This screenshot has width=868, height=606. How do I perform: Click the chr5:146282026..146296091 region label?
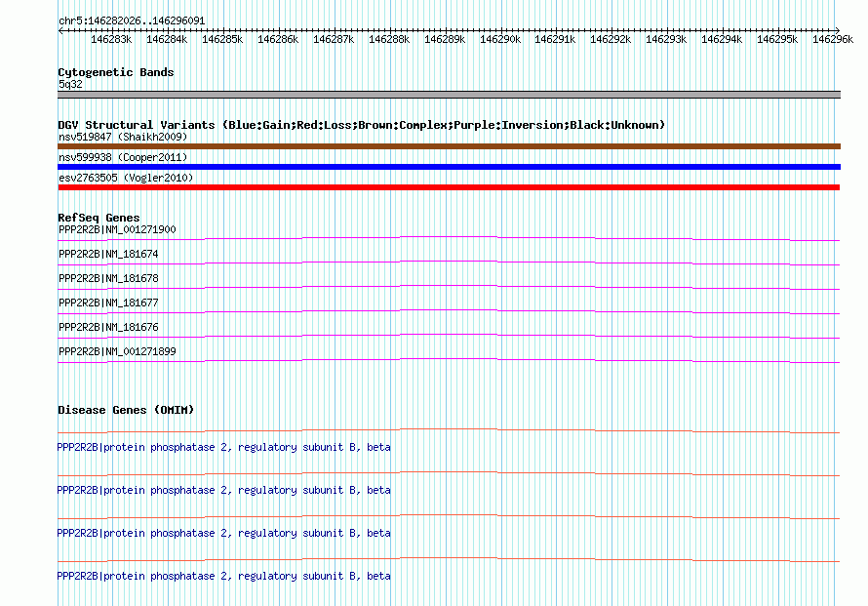point(132,20)
